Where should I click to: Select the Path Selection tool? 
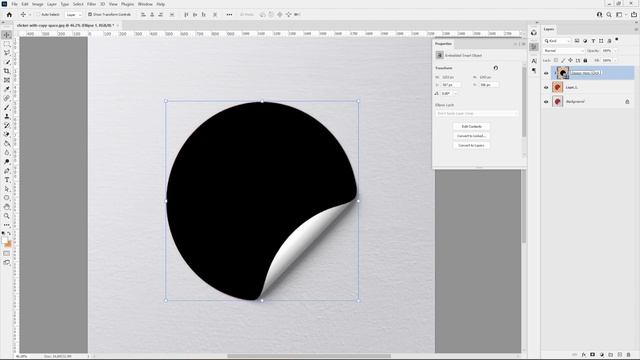[x=7, y=189]
